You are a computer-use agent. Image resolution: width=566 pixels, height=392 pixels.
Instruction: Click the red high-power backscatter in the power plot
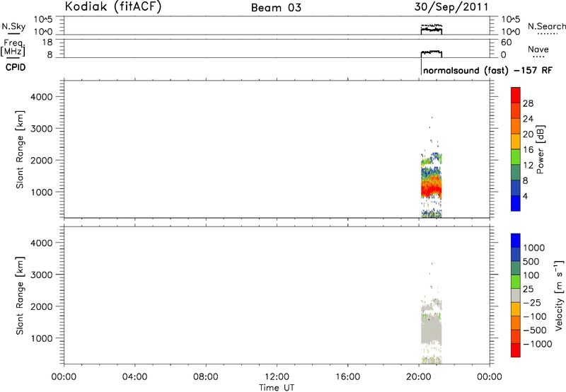[x=432, y=189]
